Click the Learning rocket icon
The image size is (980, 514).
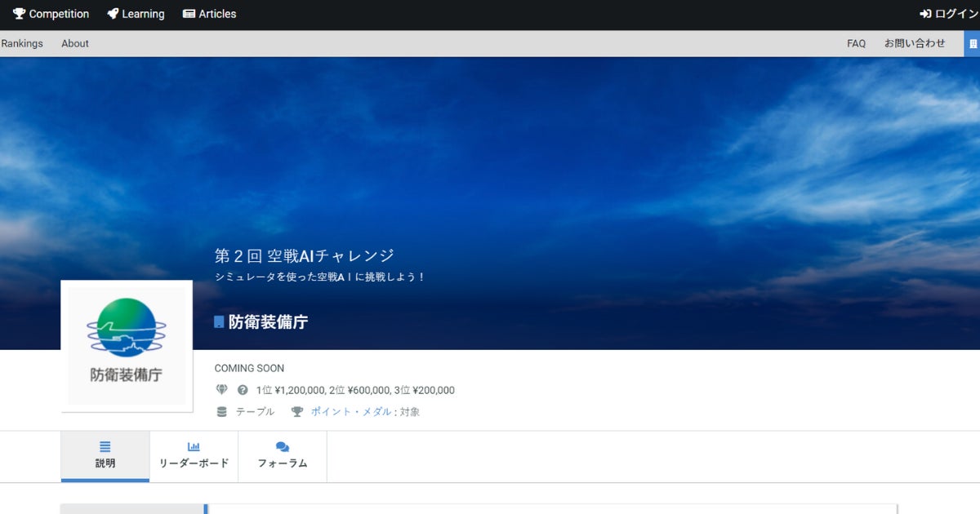pyautogui.click(x=113, y=14)
